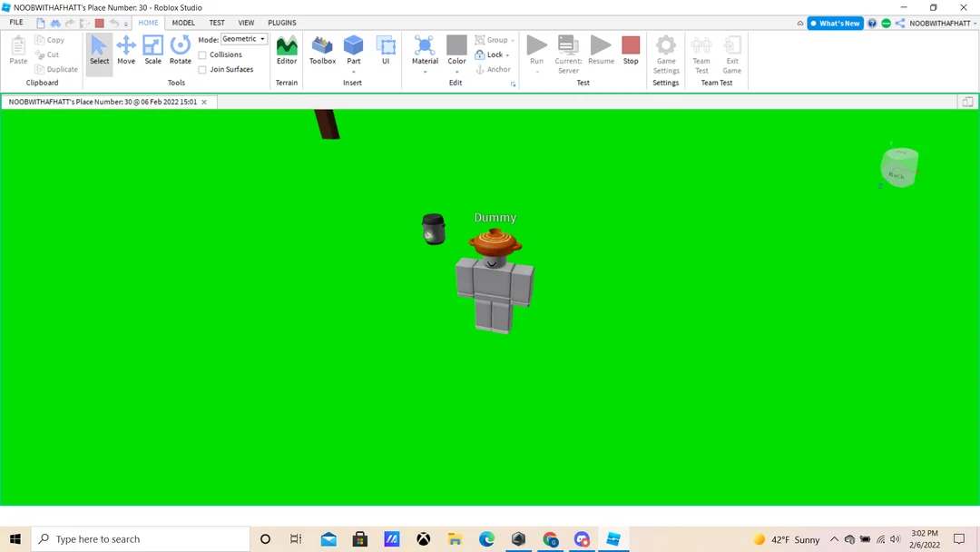Toggle the Join Surfaces checkbox
The height and width of the screenshot is (552, 980).
point(202,70)
